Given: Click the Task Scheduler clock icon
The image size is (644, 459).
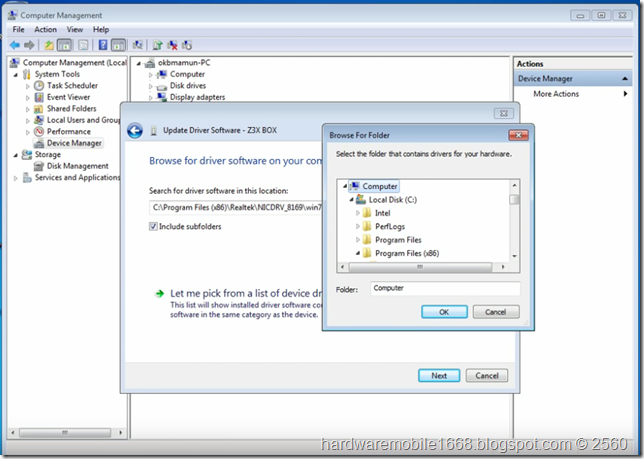Looking at the screenshot, I should [39, 85].
